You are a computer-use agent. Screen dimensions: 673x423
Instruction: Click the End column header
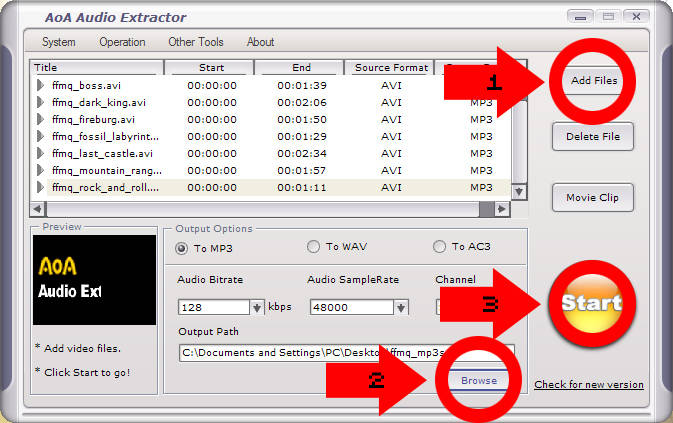tap(300, 68)
